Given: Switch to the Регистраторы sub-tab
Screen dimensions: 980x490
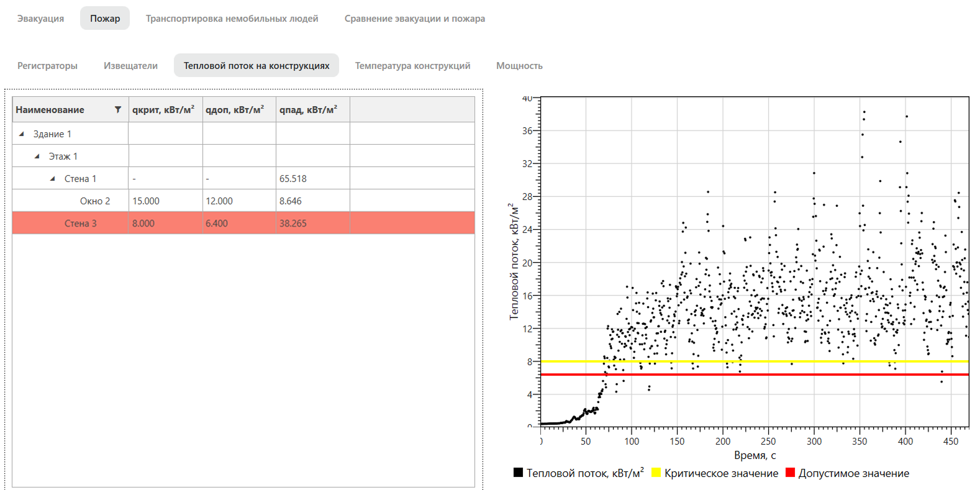Looking at the screenshot, I should click(47, 66).
